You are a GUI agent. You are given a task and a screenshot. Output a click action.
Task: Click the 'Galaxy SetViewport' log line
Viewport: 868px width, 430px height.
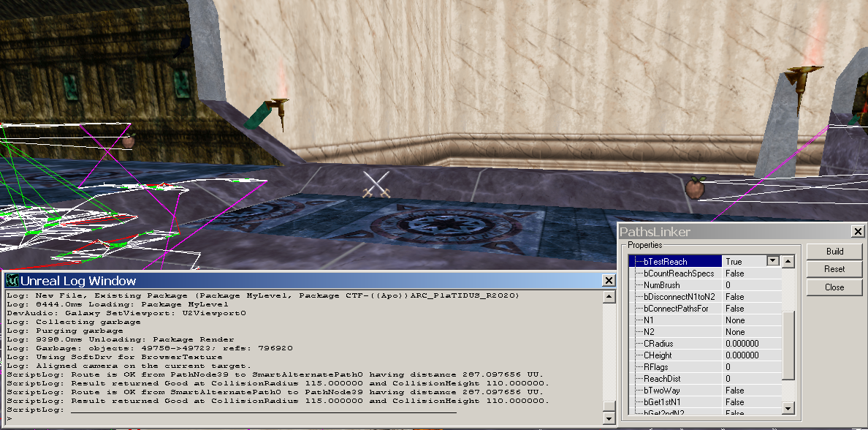click(126, 313)
